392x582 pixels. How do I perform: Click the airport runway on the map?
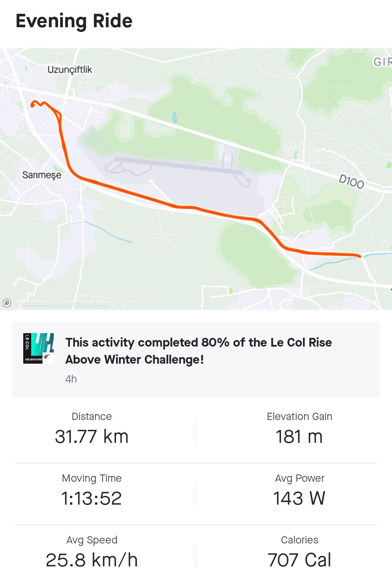click(x=178, y=165)
